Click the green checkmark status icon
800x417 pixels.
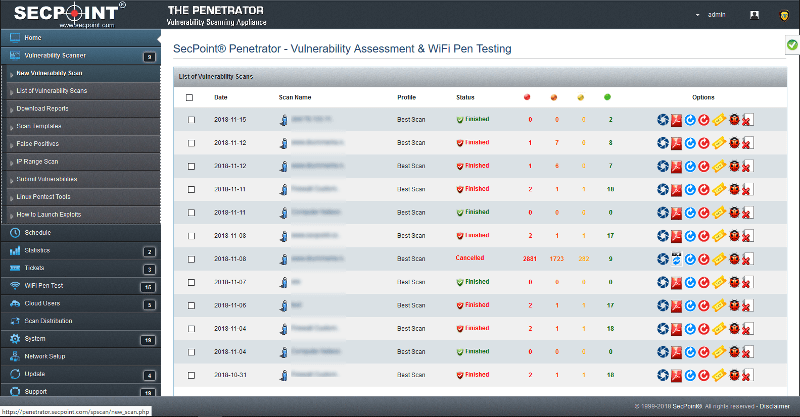coord(792,45)
